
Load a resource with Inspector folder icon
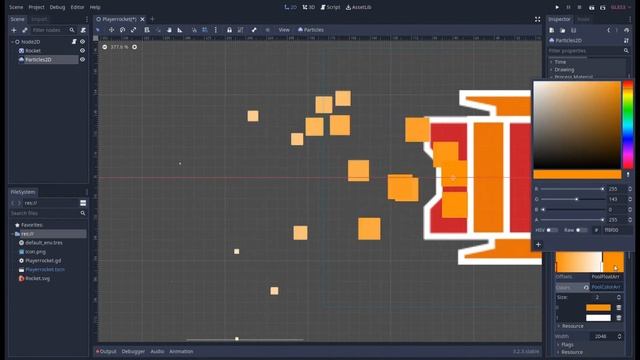pyautogui.click(x=562, y=30)
